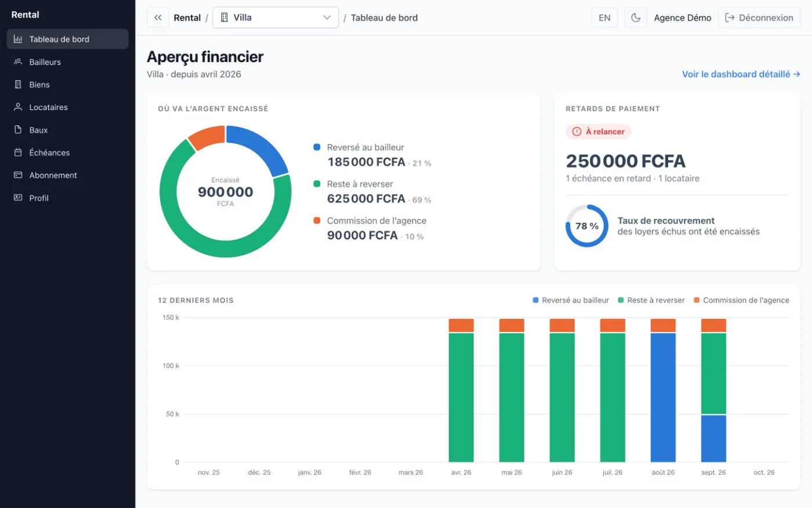Click the 1 échéance en retard text
Screen dimensions: 812x508
pos(608,179)
